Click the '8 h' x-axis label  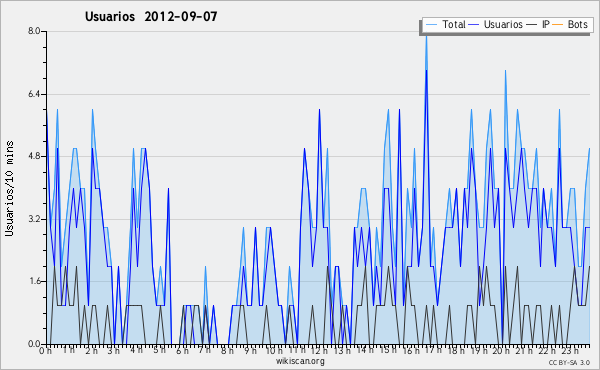pos(227,351)
